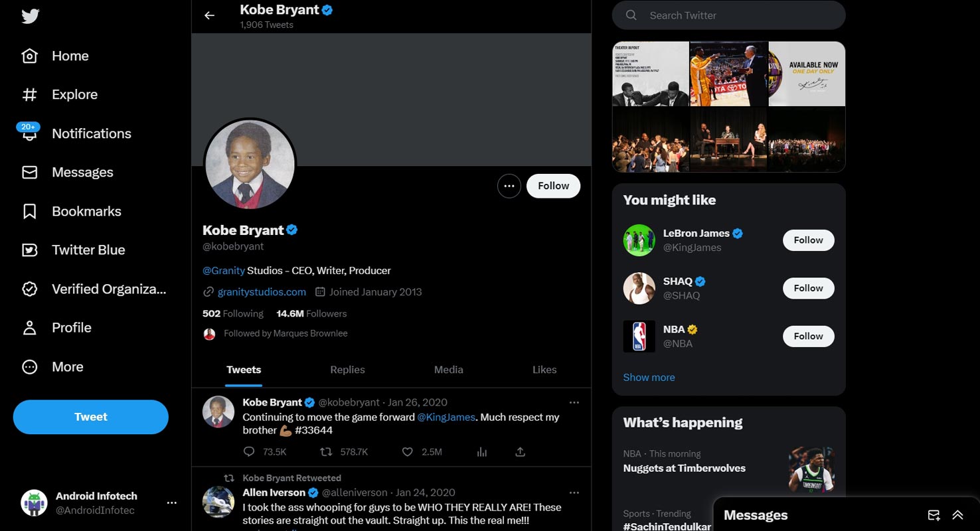This screenshot has width=980, height=531.
Task: Click share icon on Kobe's tweet
Action: [x=521, y=452]
